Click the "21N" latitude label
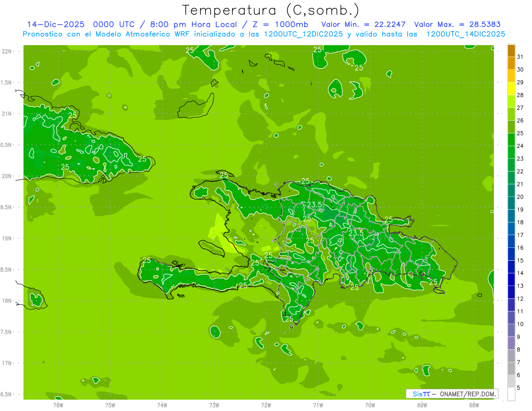 (x=7, y=114)
